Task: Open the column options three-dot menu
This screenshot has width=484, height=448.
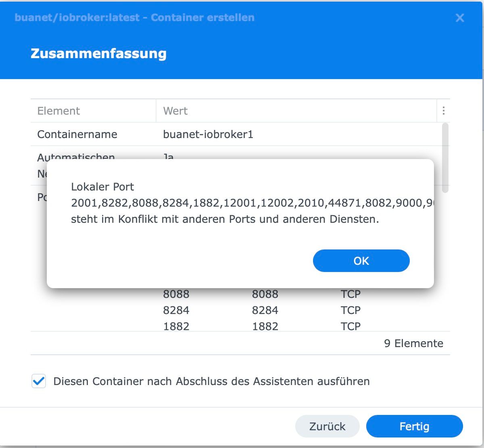Action: click(443, 111)
